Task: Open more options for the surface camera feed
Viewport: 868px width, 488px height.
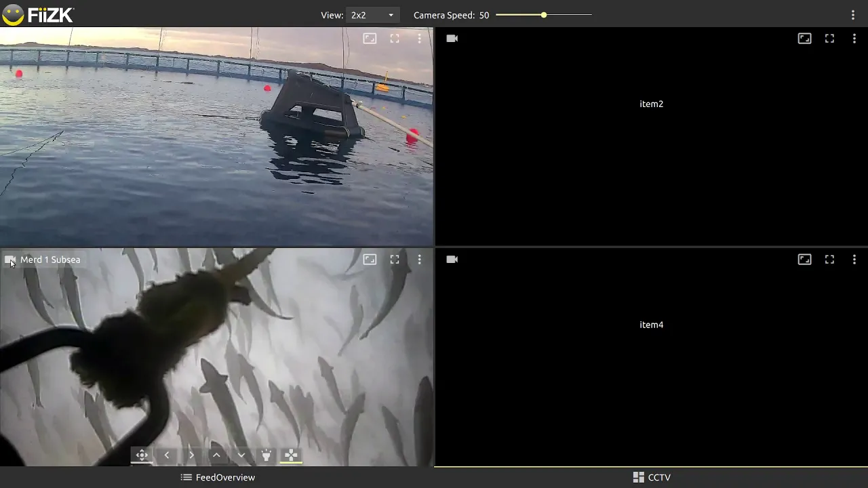Action: [x=420, y=39]
